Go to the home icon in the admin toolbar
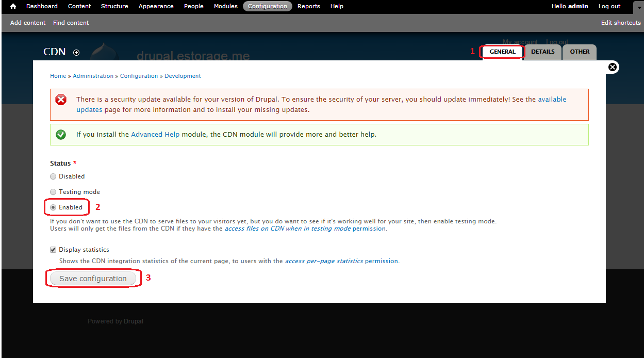The width and height of the screenshot is (644, 358). pyautogui.click(x=13, y=6)
